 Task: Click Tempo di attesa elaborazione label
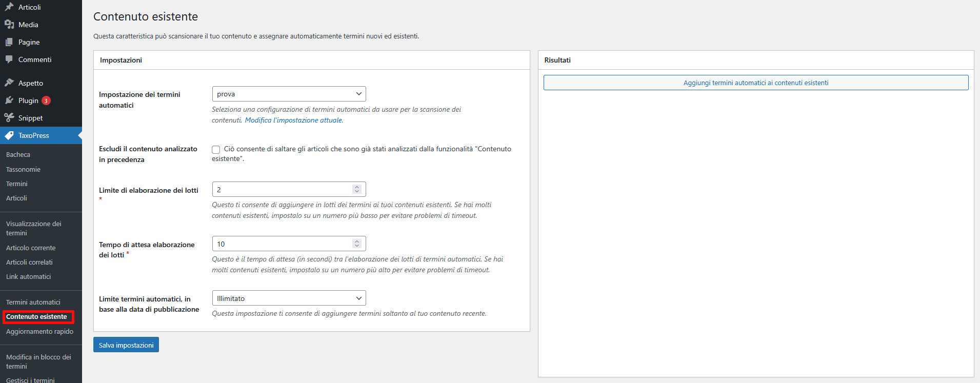pos(147,250)
